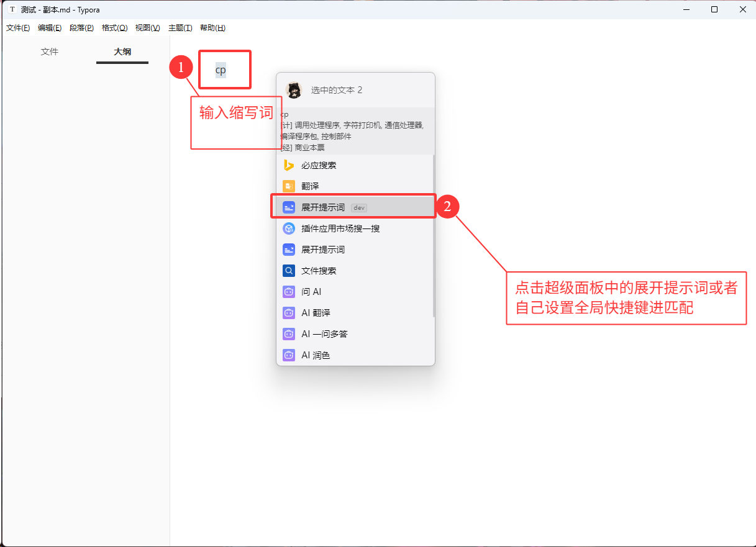The image size is (756, 547).
Task: Click the 选中的文本 2 header text
Action: [337, 90]
